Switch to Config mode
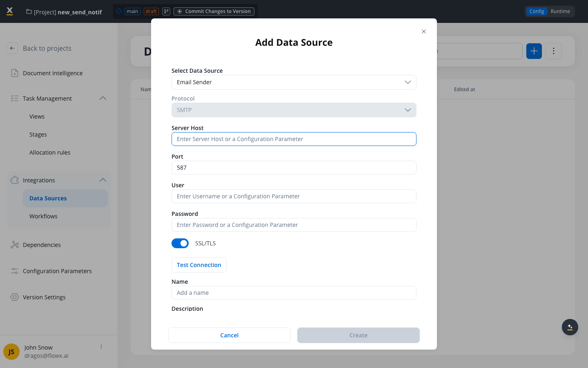The image size is (588, 368). point(537,11)
